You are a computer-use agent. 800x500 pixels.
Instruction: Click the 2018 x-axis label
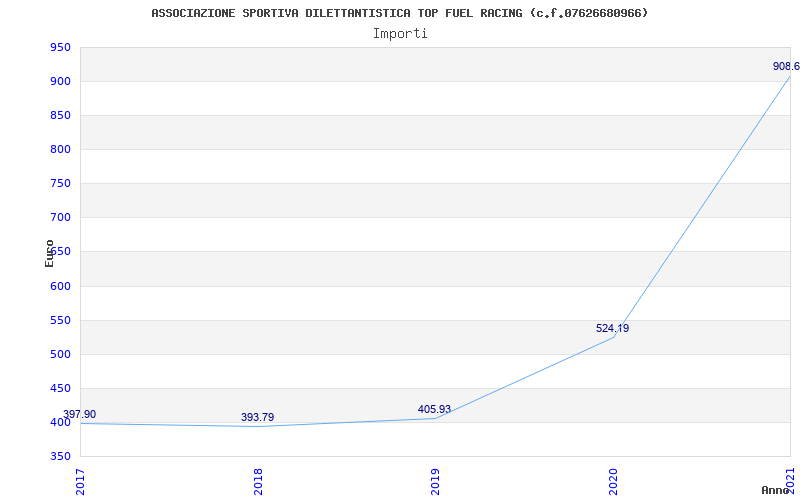(x=258, y=482)
